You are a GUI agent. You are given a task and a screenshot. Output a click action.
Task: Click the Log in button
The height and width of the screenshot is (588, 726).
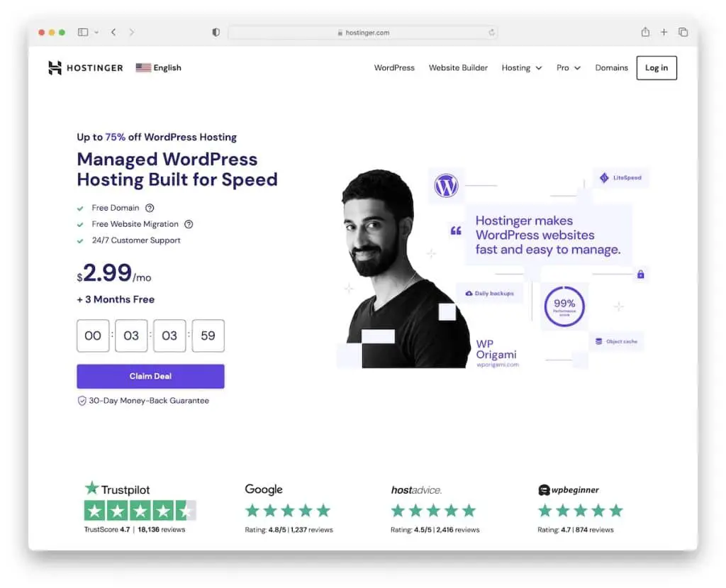pos(656,67)
